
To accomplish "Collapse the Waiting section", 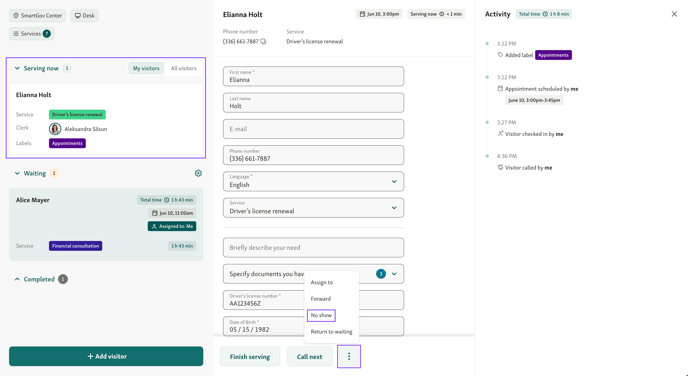I will 17,173.
